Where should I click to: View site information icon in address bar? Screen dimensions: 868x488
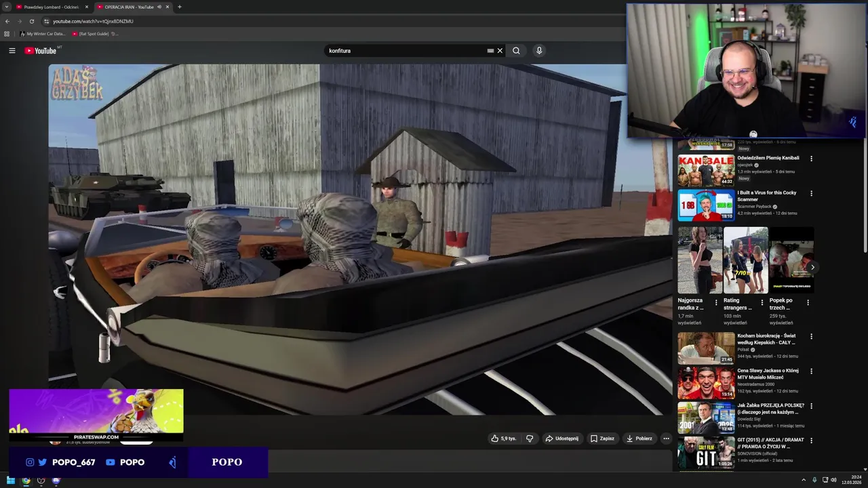pos(47,21)
